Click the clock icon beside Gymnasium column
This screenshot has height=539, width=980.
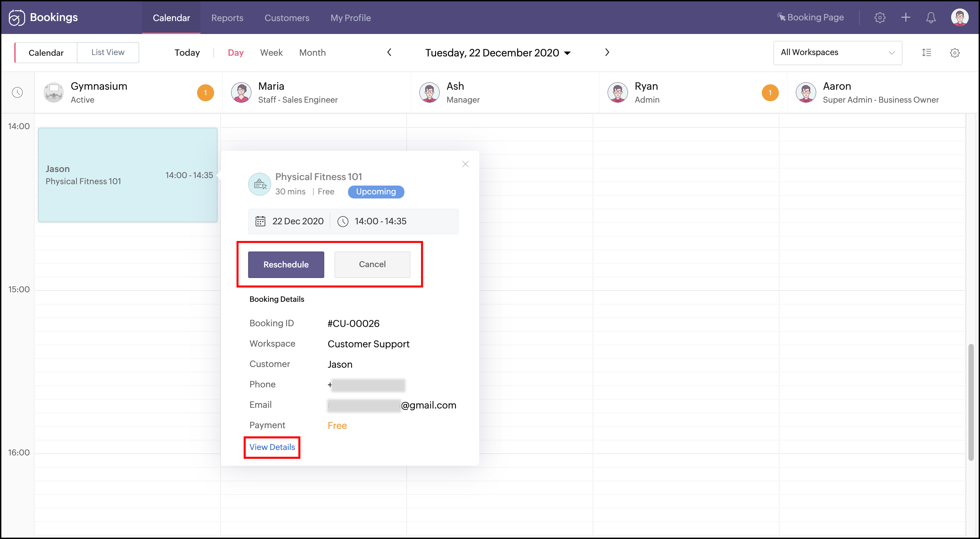[18, 92]
